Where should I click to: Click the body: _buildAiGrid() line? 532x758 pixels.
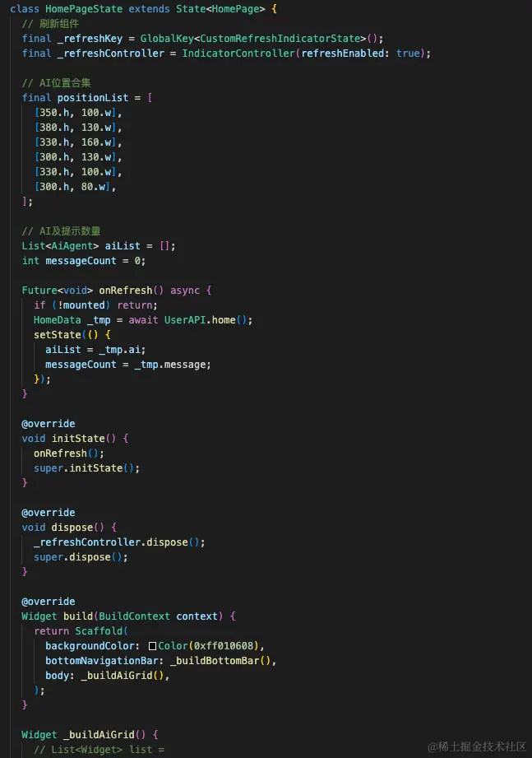point(107,676)
